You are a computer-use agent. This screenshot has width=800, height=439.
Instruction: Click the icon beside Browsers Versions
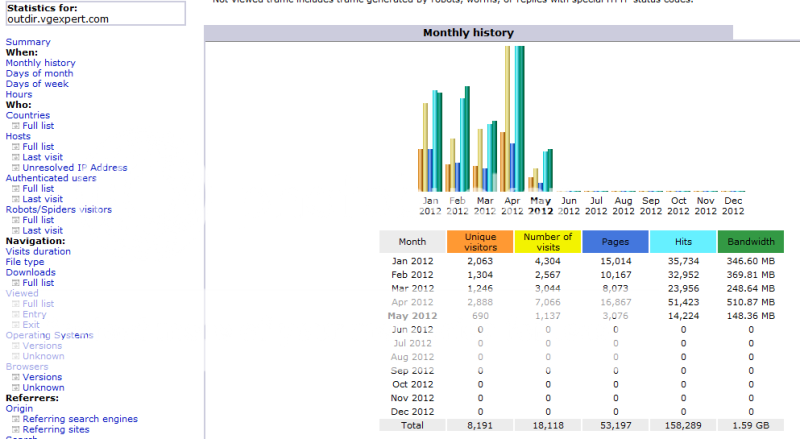[x=16, y=377]
